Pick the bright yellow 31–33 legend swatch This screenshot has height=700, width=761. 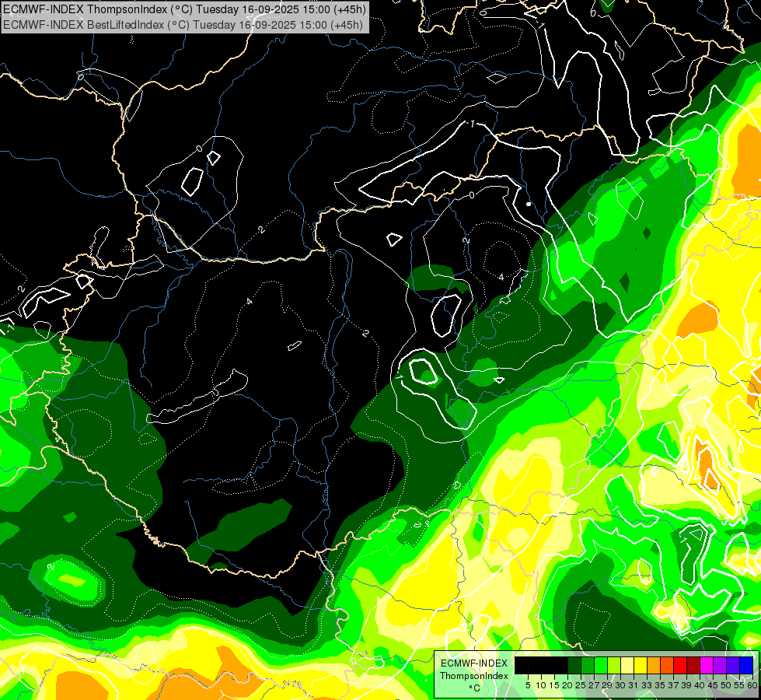[x=641, y=666]
